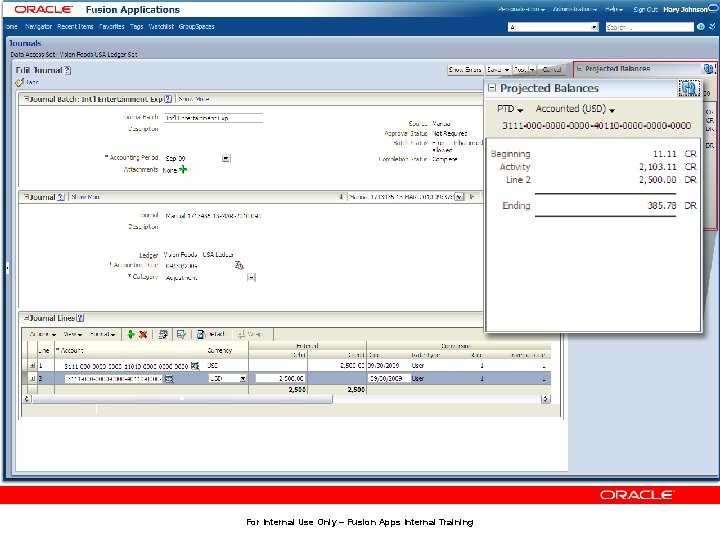
Task: Expand line 1 row detail icon
Action: (32, 366)
